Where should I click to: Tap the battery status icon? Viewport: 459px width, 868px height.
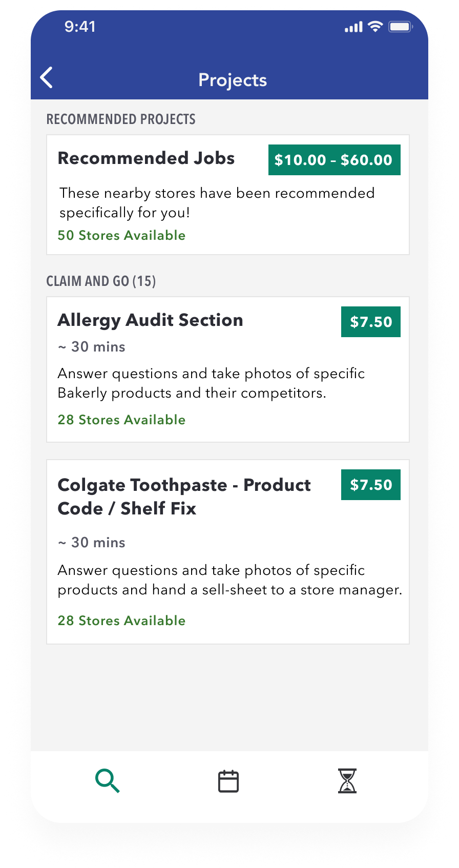pyautogui.click(x=400, y=27)
